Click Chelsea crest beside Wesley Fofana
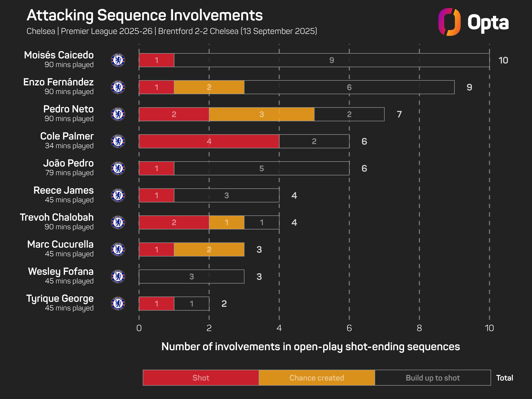Image resolution: width=532 pixels, height=399 pixels. [x=118, y=277]
